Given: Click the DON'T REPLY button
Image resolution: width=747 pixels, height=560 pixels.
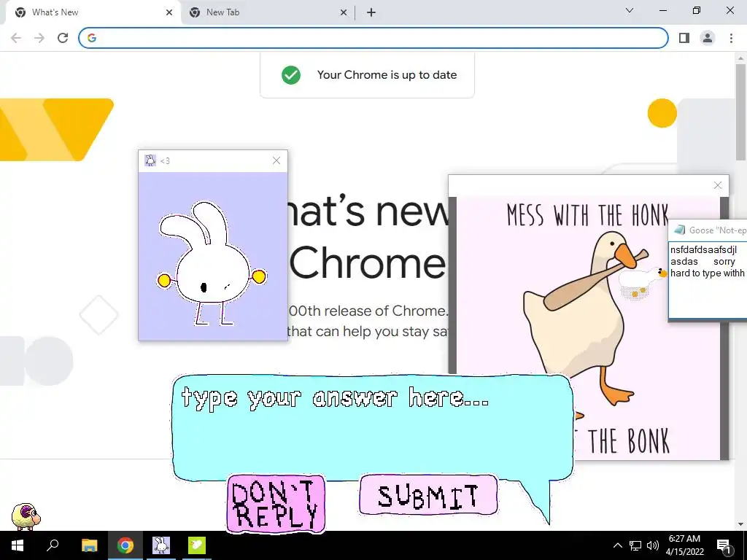Looking at the screenshot, I should (x=276, y=504).
